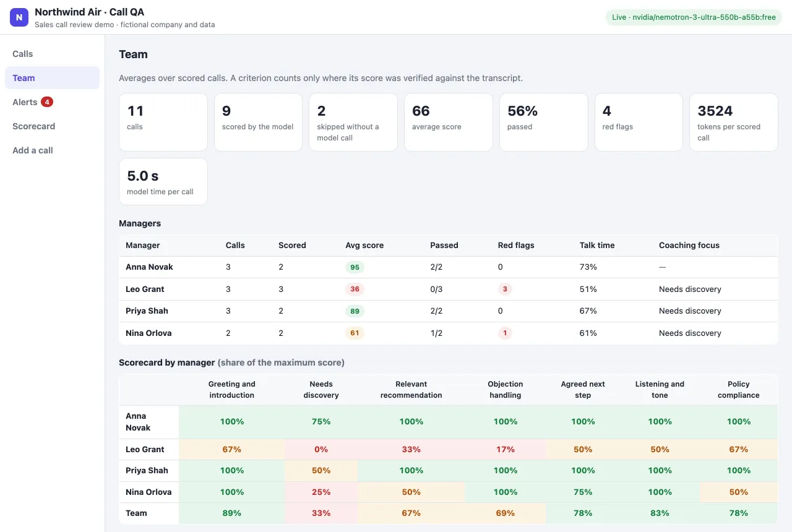Image resolution: width=792 pixels, height=532 pixels.
Task: Click Leo Grant's avg score badge 36
Action: point(355,290)
